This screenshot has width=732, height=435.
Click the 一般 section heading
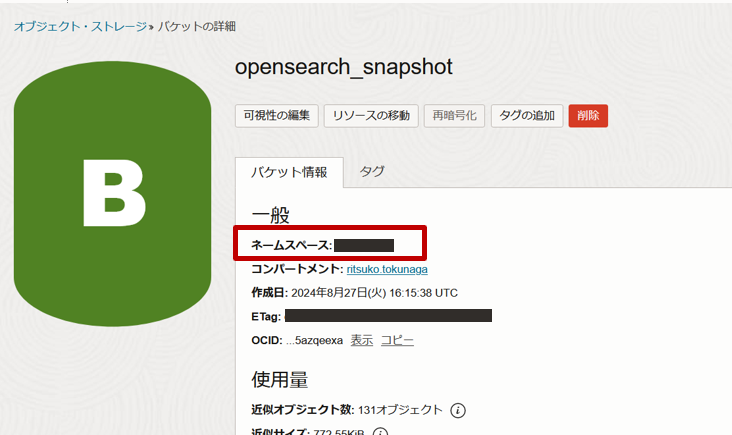(x=271, y=215)
